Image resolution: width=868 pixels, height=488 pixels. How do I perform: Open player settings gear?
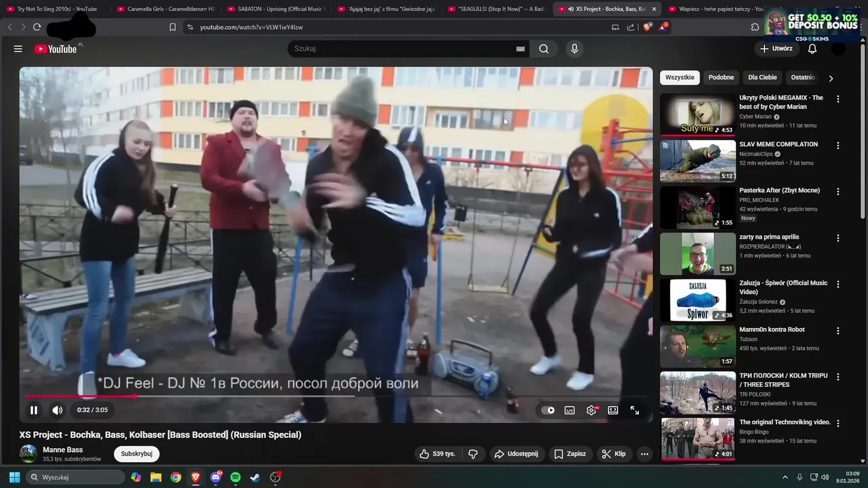point(591,410)
